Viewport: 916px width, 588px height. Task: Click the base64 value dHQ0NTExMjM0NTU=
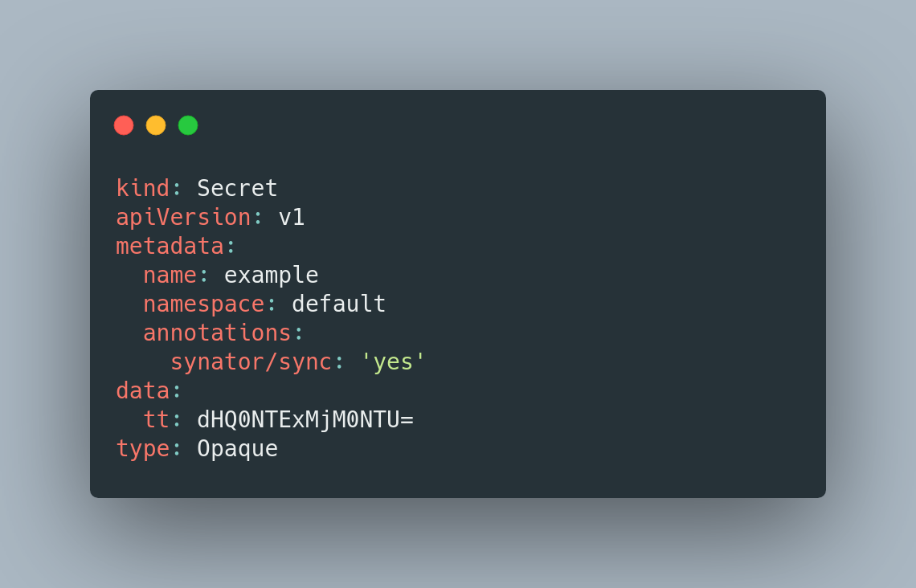click(305, 420)
